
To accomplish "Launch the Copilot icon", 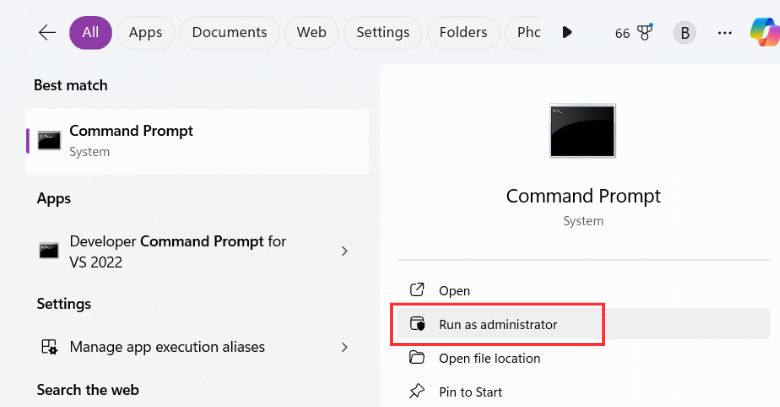I will [x=765, y=32].
